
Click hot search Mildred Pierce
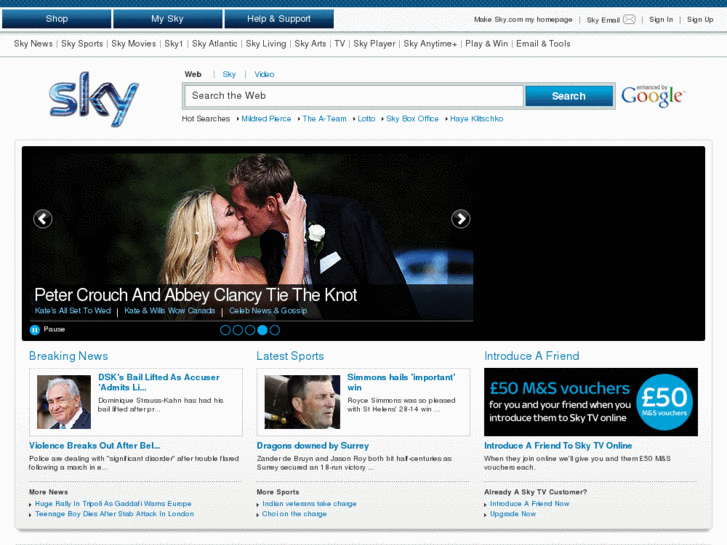pyautogui.click(x=266, y=119)
